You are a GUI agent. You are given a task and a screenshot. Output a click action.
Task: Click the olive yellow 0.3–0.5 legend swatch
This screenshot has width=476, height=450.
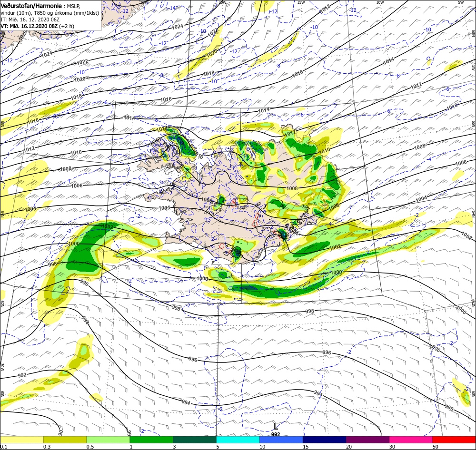point(65,440)
